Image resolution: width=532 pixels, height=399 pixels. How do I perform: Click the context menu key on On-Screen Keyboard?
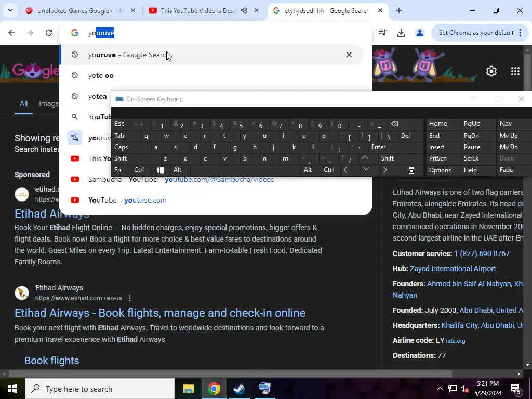click(x=411, y=170)
